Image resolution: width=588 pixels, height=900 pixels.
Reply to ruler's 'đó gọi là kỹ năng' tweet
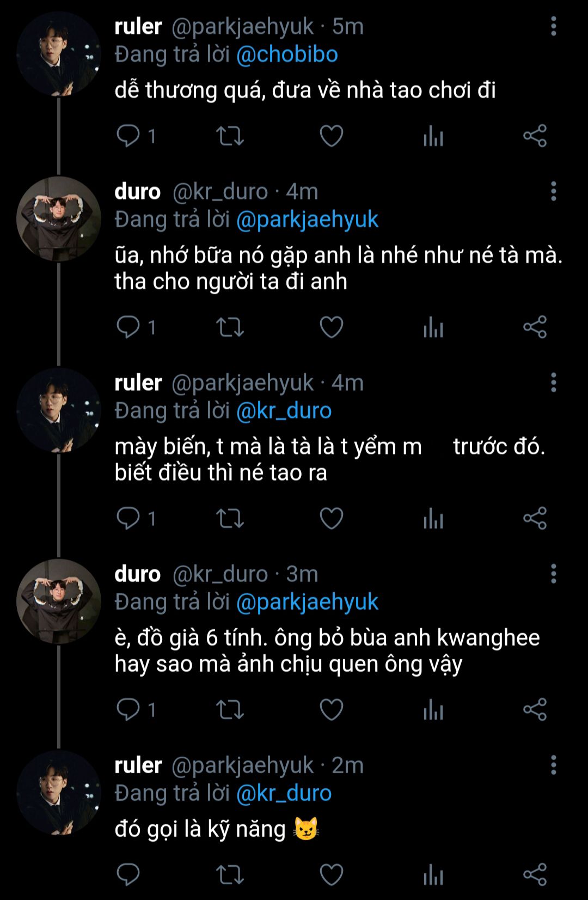click(x=128, y=875)
